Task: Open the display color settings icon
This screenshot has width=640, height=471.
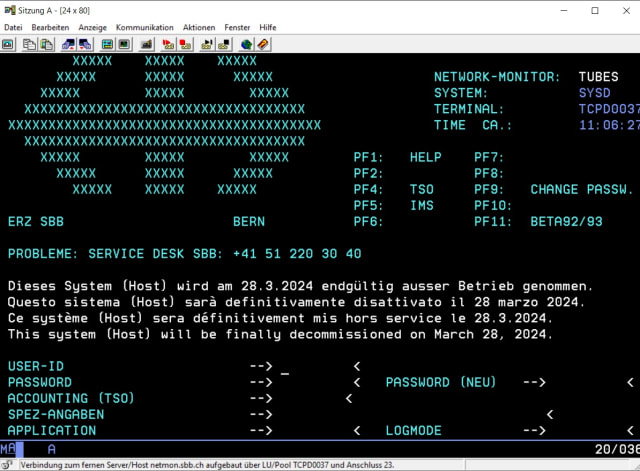Action: (x=107, y=44)
